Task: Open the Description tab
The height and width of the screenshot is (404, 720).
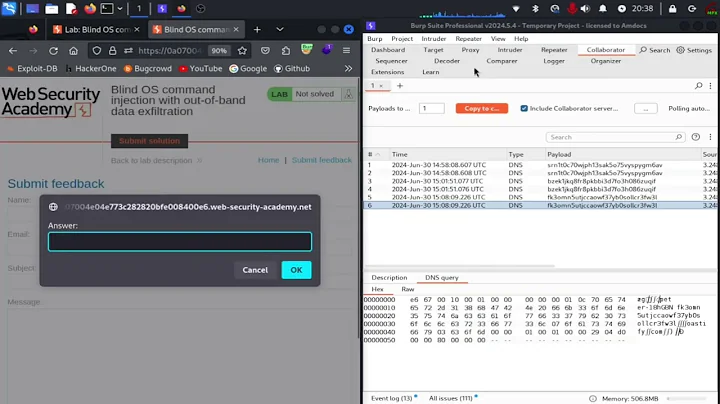Action: click(389, 277)
